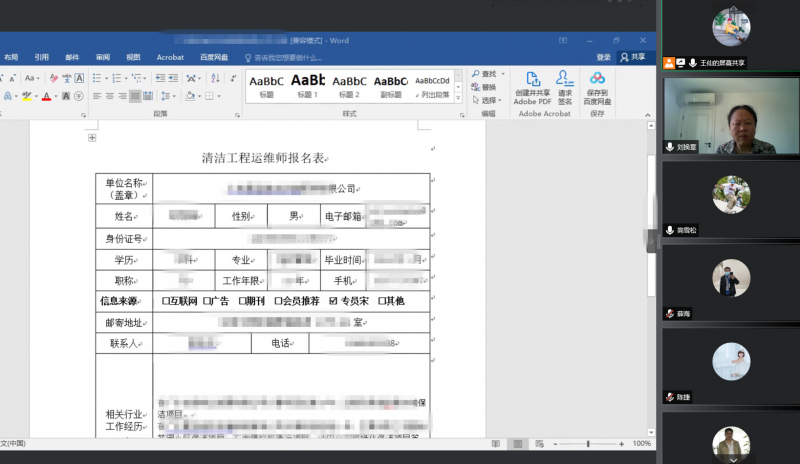Click the Tell Me search box
This screenshot has height=464, width=800.
point(284,58)
